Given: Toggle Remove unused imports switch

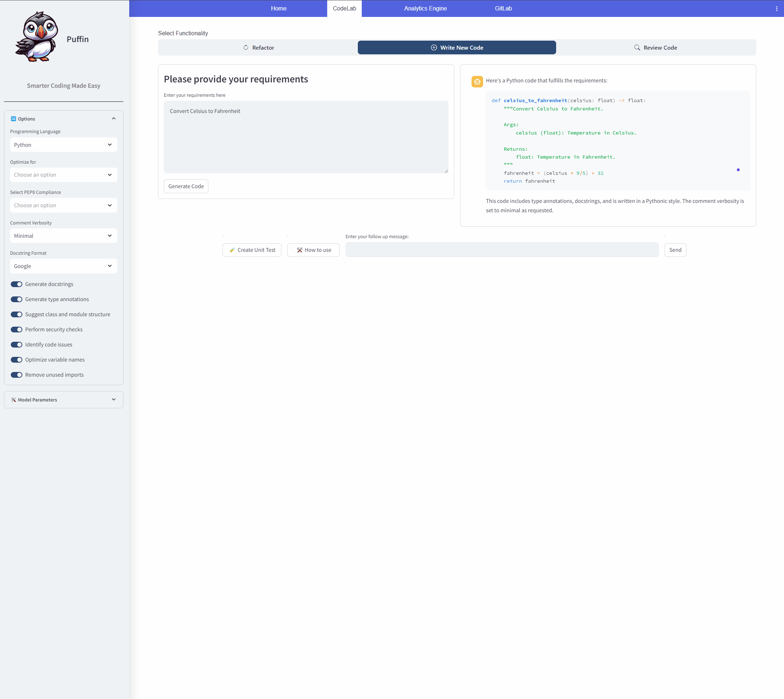Looking at the screenshot, I should (x=17, y=375).
